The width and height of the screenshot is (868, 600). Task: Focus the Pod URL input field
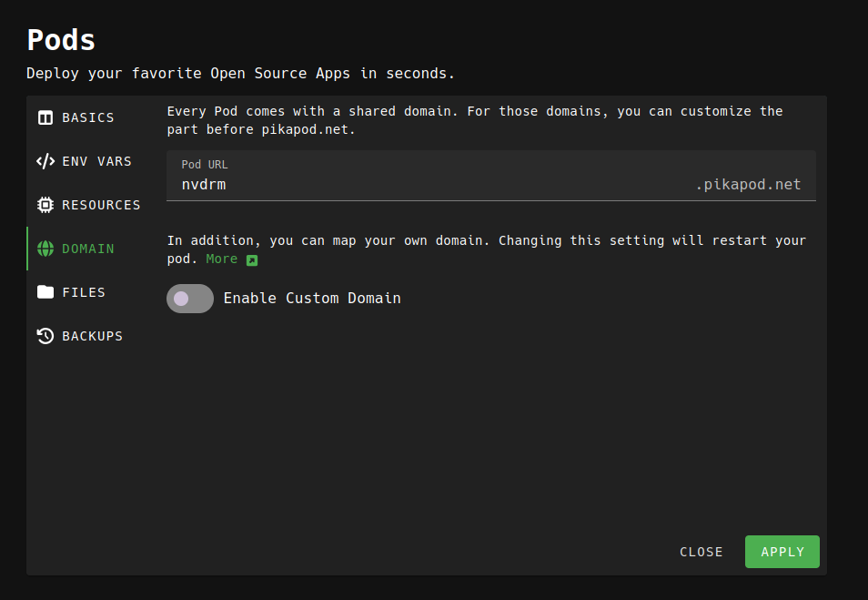pos(428,185)
